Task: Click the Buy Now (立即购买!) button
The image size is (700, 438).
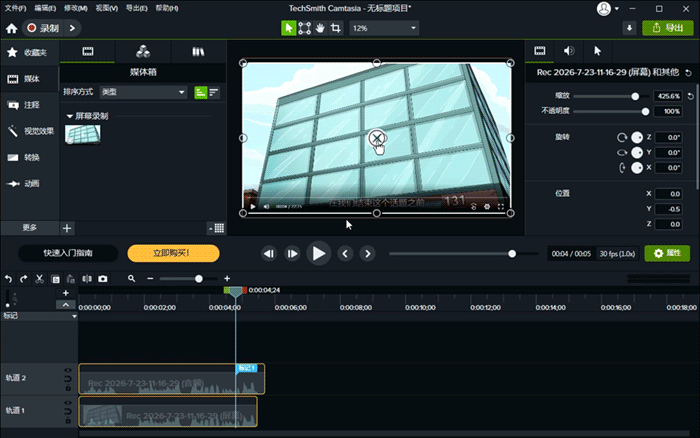Action: [x=173, y=253]
